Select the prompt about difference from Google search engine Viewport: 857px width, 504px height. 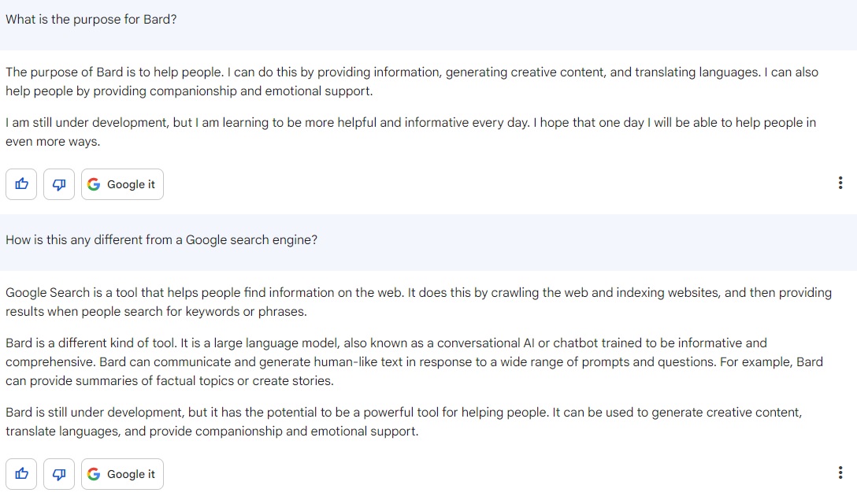(161, 240)
